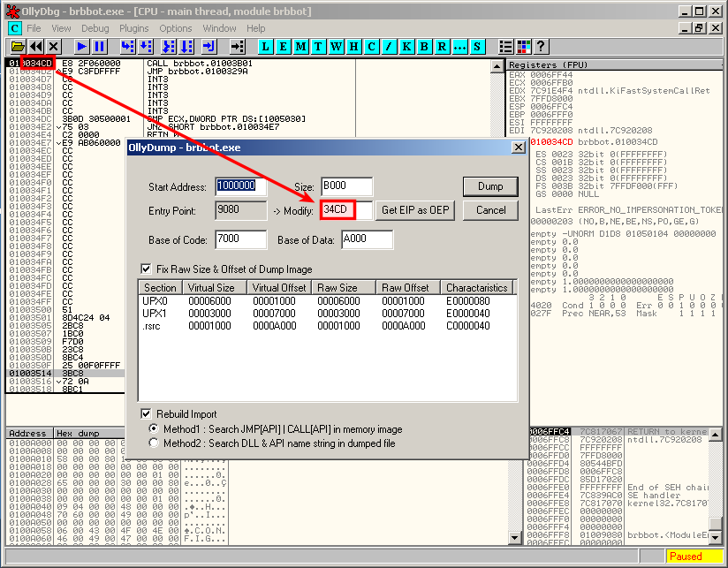Click the Start Address input field
This screenshot has width=728, height=568.
coord(240,186)
